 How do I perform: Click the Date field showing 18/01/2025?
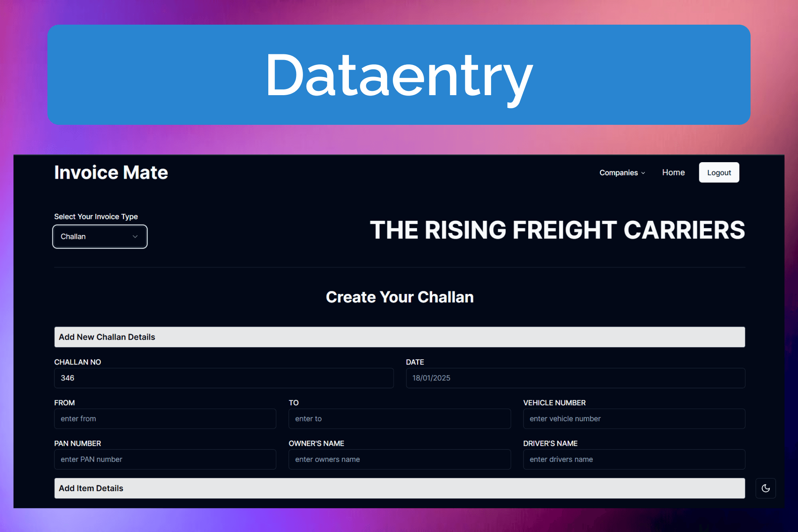(x=576, y=378)
